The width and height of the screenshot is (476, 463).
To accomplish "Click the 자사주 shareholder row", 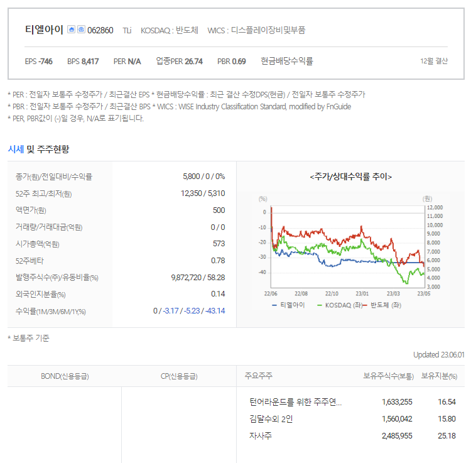I will [261, 436].
